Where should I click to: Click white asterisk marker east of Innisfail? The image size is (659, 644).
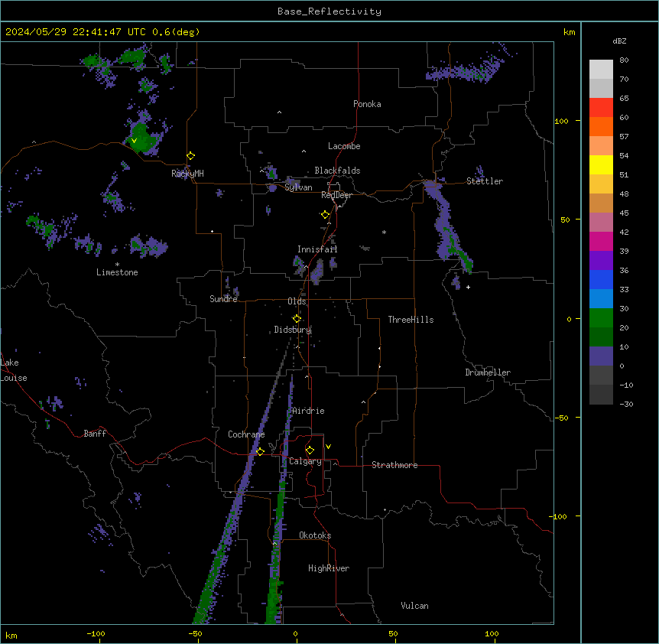click(x=384, y=232)
